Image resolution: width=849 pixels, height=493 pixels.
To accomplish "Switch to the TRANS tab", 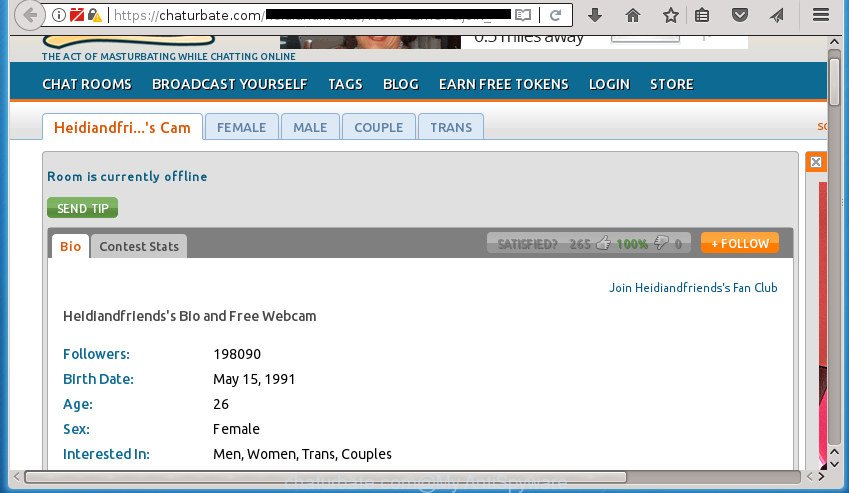I will click(x=451, y=127).
